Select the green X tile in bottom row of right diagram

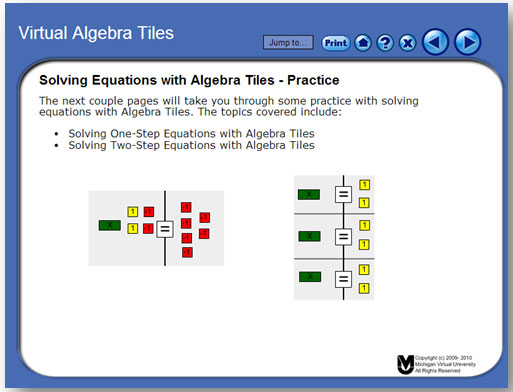(310, 277)
